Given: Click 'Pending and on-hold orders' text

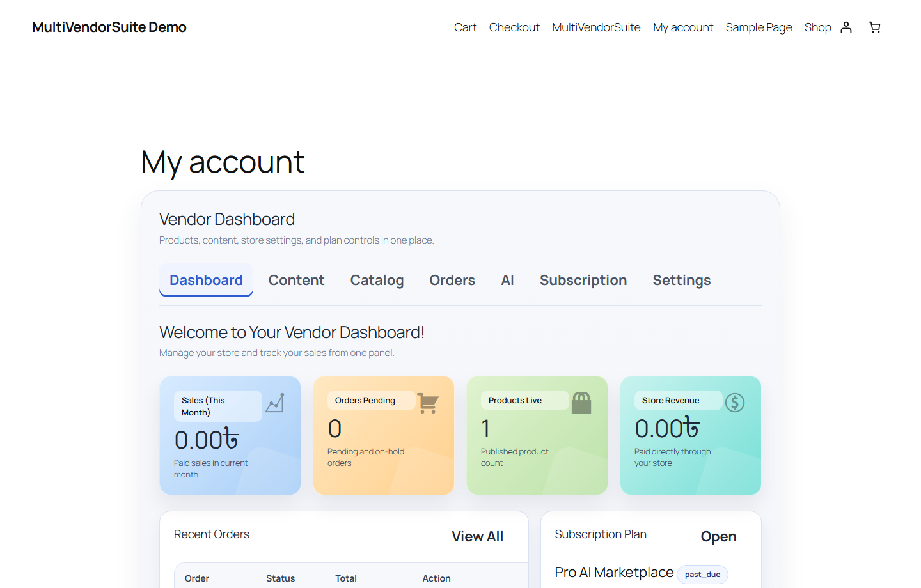Looking at the screenshot, I should click(x=366, y=457).
